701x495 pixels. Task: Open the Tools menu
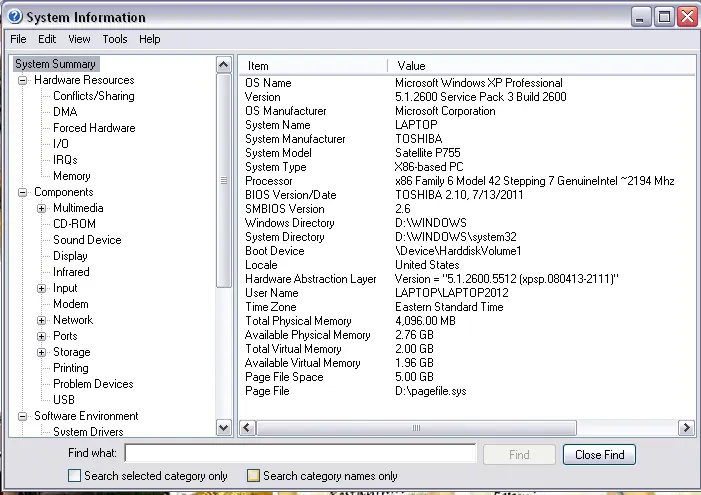[115, 39]
